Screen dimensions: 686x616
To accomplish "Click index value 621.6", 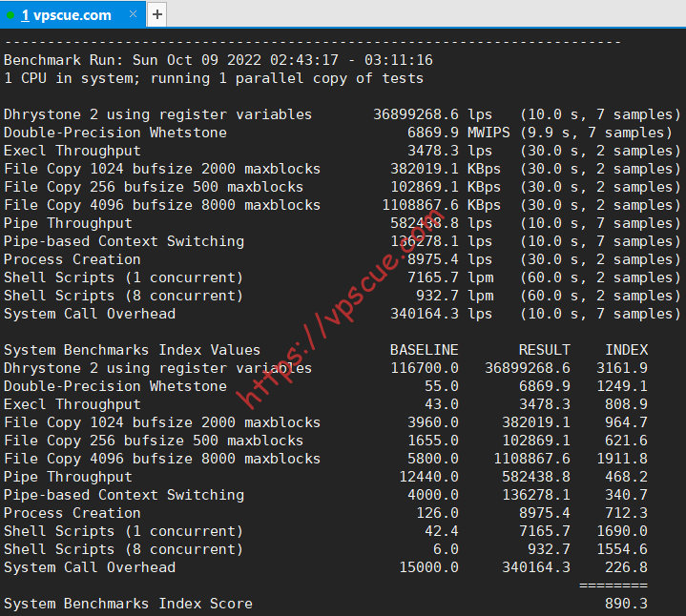I will coord(626,441).
